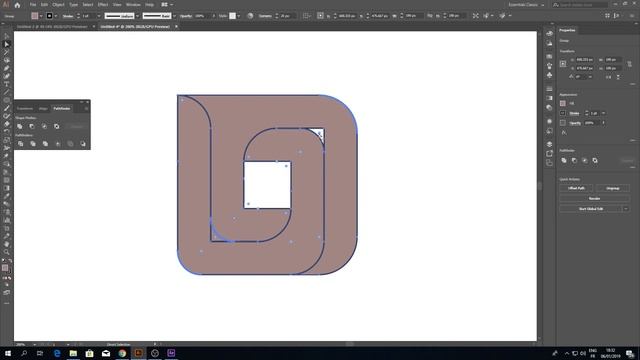Viewport: 640px width, 360px height.
Task: Choose the Transform reference point widget
Action: [563, 64]
